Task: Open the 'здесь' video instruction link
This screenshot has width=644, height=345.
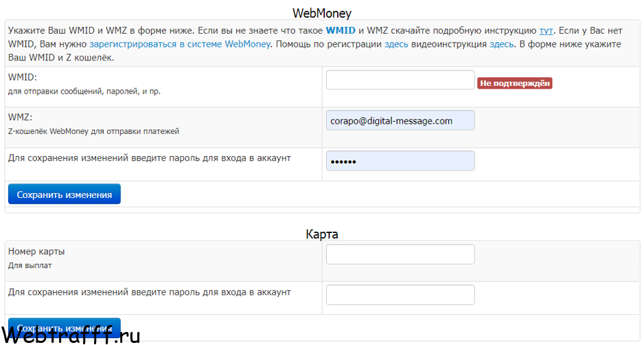Action: click(x=501, y=44)
